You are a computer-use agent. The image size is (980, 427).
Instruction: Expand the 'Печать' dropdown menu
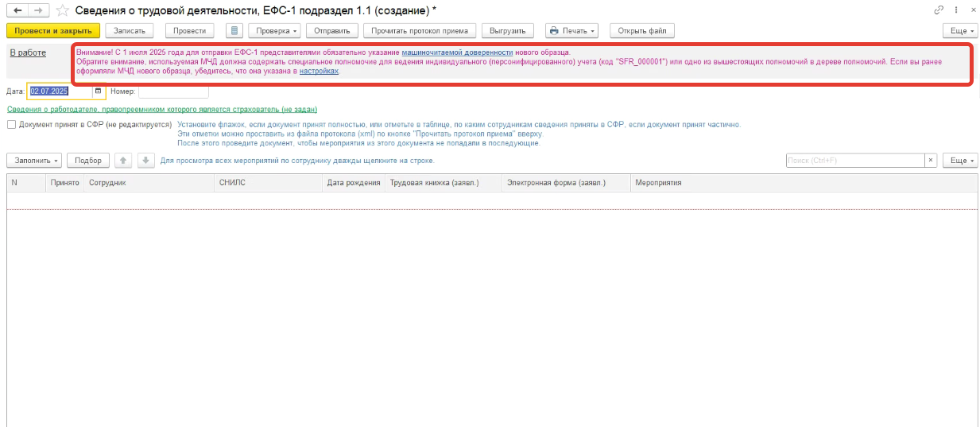571,31
